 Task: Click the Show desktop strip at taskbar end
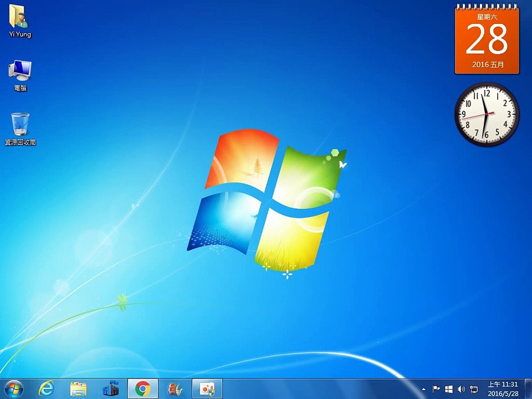[x=528, y=389]
